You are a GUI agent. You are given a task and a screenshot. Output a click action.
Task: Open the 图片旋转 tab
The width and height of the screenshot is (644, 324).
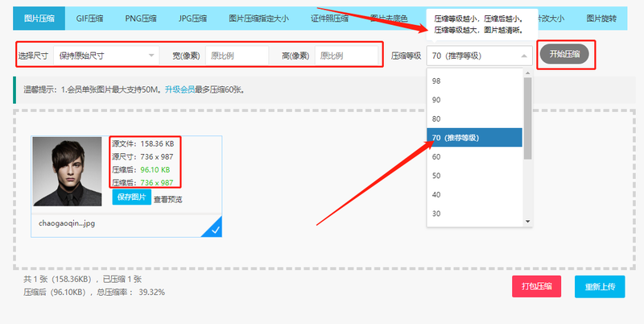pyautogui.click(x=601, y=19)
